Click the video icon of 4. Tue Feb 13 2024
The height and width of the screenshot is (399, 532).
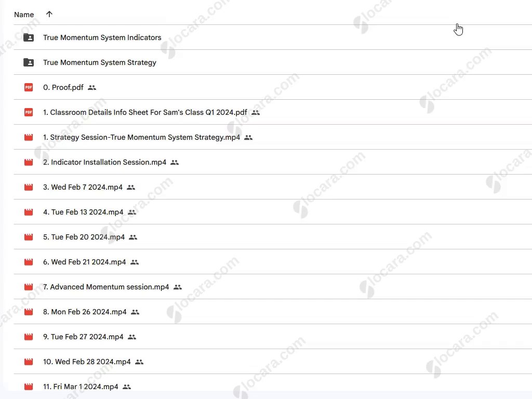[x=29, y=212]
